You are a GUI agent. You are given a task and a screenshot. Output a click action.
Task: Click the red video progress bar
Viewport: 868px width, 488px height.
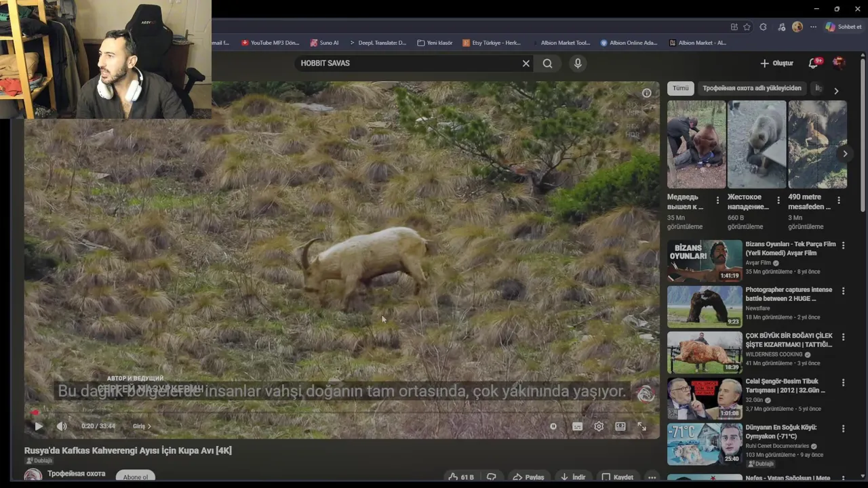pyautogui.click(x=342, y=412)
